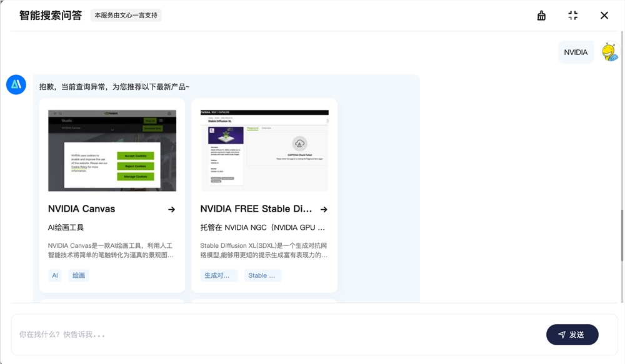Click the 托管在 NVIDIA NGC subtitle text
The height and width of the screenshot is (364, 625).
point(262,228)
